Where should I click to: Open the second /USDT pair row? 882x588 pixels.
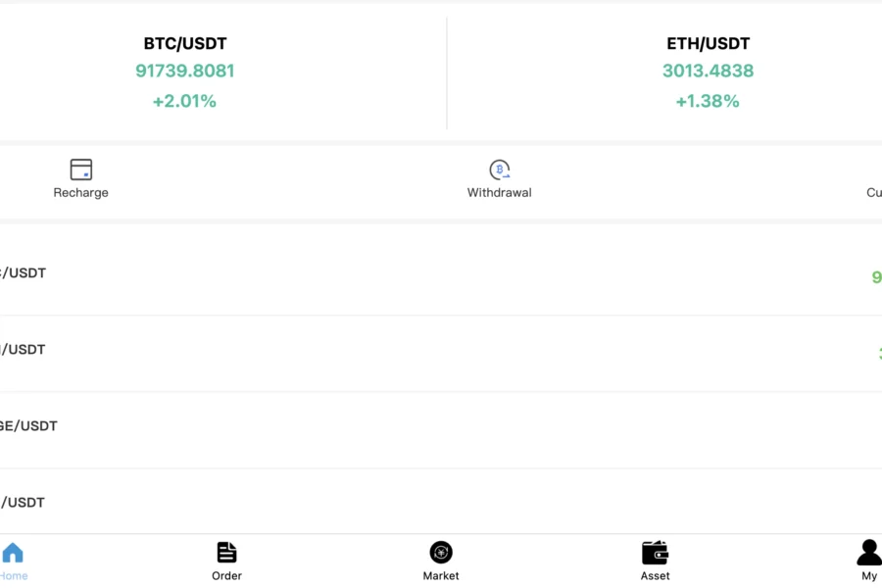tap(441, 353)
